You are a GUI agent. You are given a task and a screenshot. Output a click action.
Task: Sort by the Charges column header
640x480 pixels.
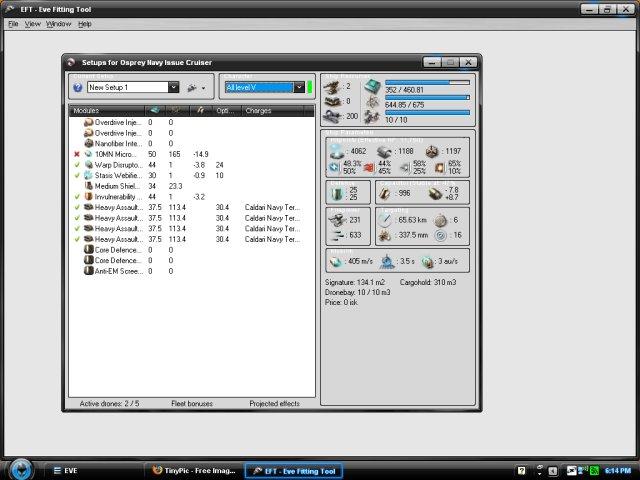(273, 111)
